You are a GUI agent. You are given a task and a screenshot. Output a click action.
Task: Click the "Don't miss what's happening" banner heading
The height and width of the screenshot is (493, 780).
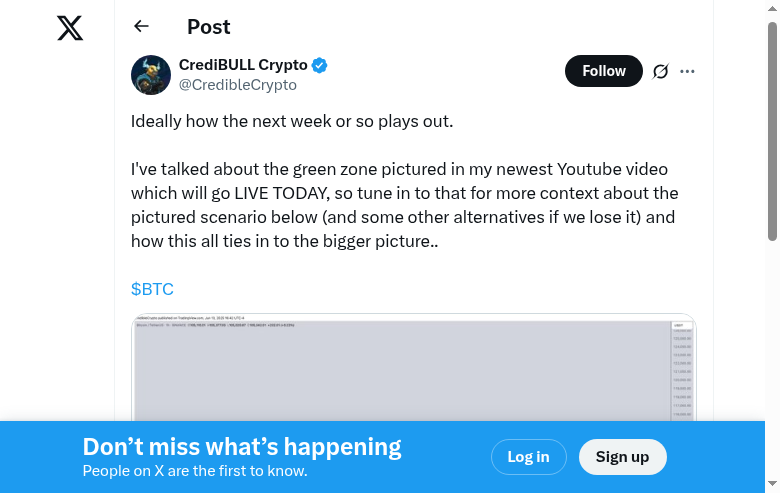242,447
